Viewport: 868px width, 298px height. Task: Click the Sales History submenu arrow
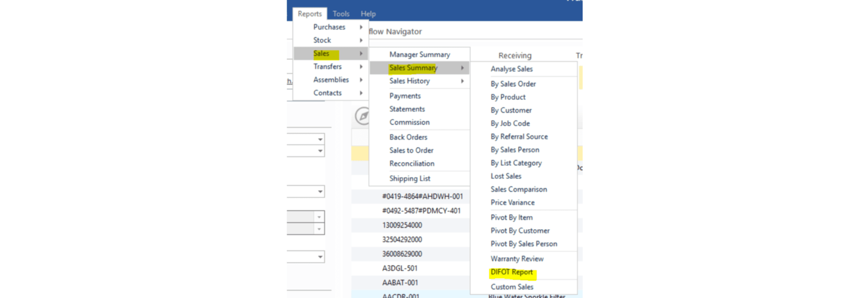(x=462, y=81)
